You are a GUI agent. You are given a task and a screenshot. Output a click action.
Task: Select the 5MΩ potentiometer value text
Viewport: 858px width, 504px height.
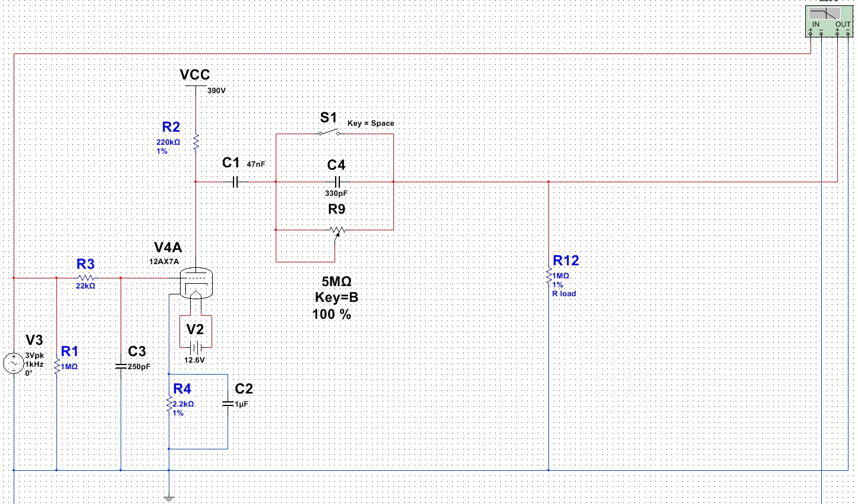[336, 282]
